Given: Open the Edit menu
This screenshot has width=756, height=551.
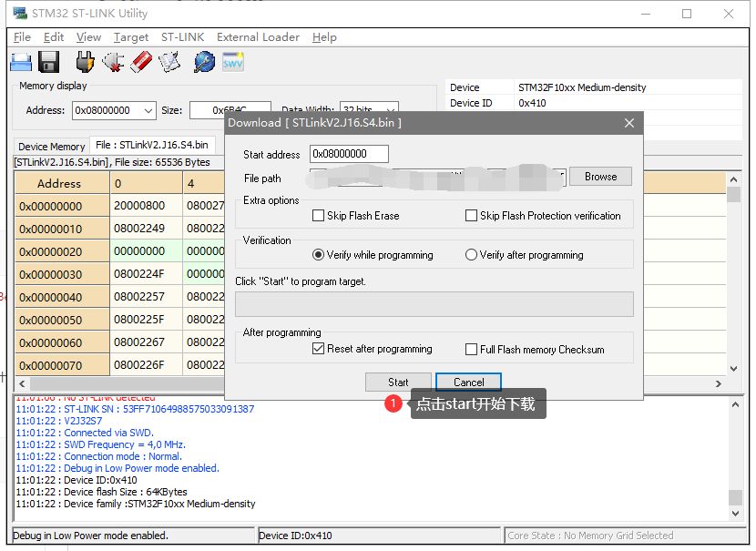Looking at the screenshot, I should click(54, 37).
